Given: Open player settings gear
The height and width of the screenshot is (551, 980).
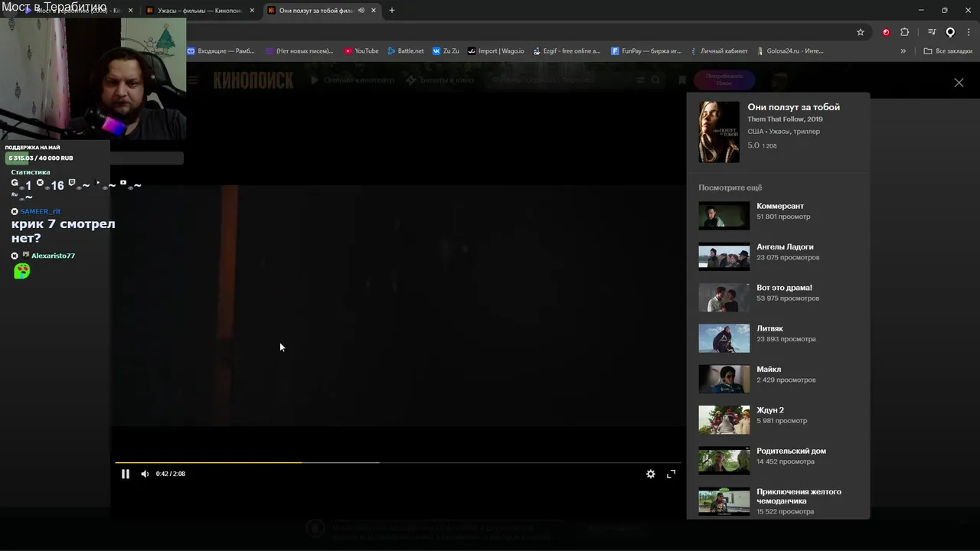Looking at the screenshot, I should tap(651, 474).
